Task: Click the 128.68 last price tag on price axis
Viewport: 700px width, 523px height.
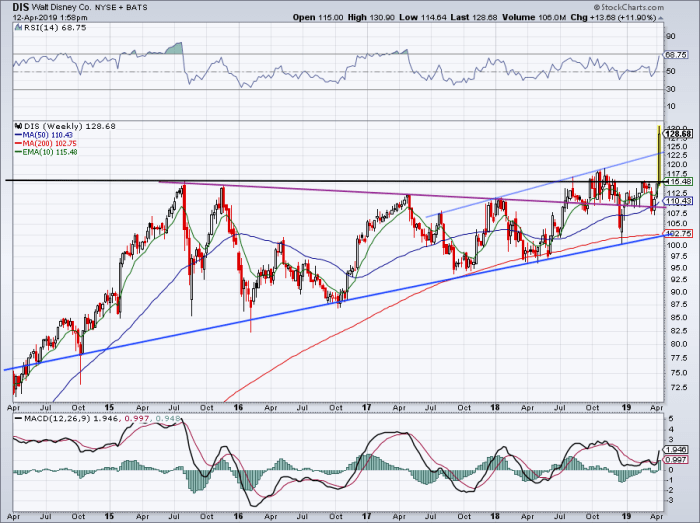Action: (678, 133)
